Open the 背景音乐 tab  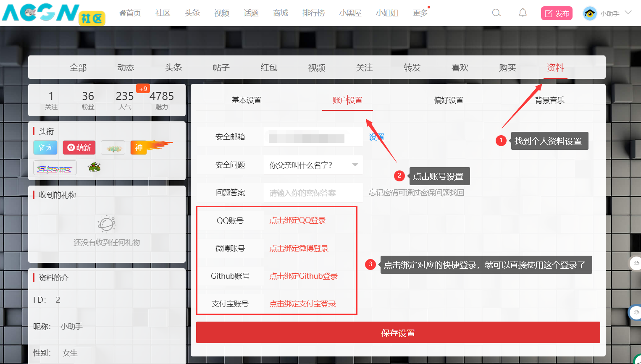(x=549, y=100)
